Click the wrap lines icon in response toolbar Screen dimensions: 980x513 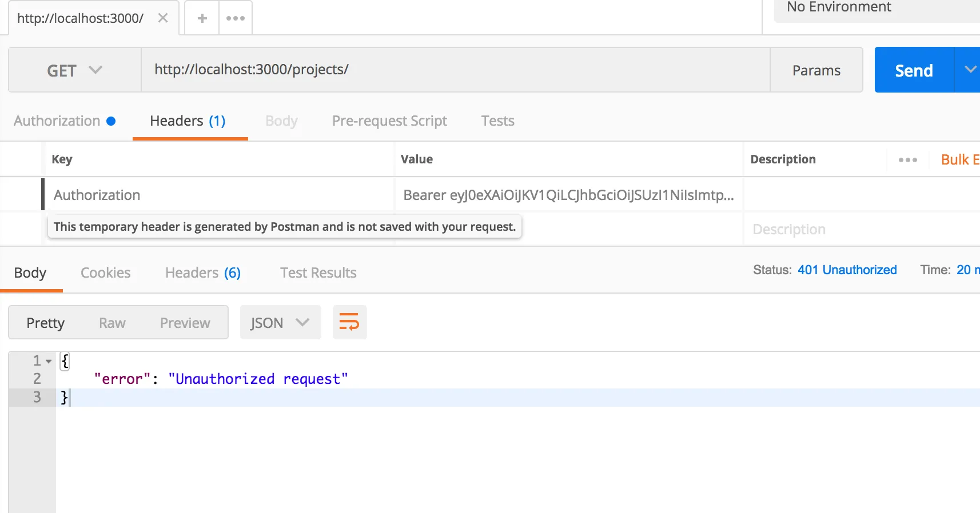(x=349, y=322)
